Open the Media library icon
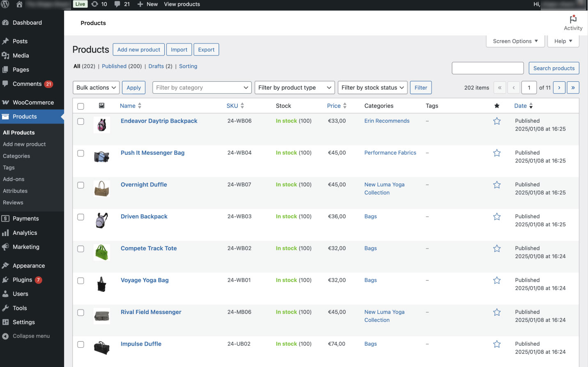This screenshot has width=588, height=367. click(5, 55)
